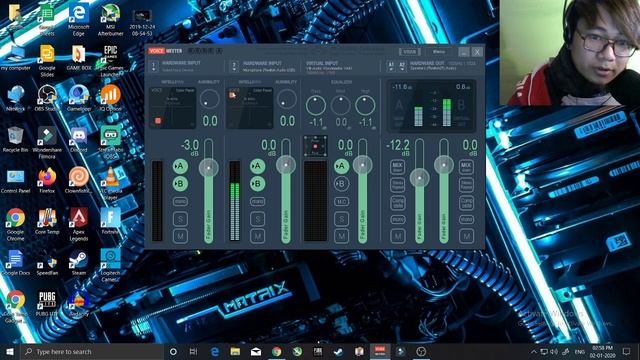Open Core Temp desktop icon
640x360 pixels.
[47, 221]
